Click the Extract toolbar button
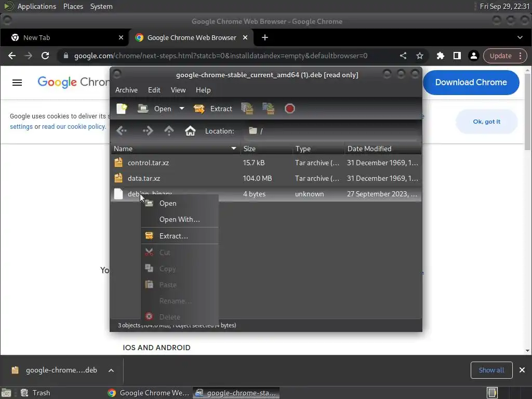Image resolution: width=532 pixels, height=399 pixels. pyautogui.click(x=213, y=109)
